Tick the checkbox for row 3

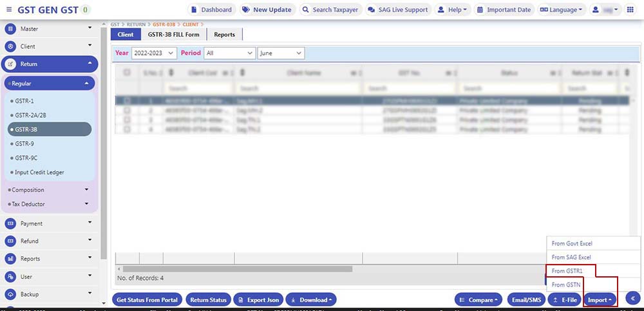[127, 120]
